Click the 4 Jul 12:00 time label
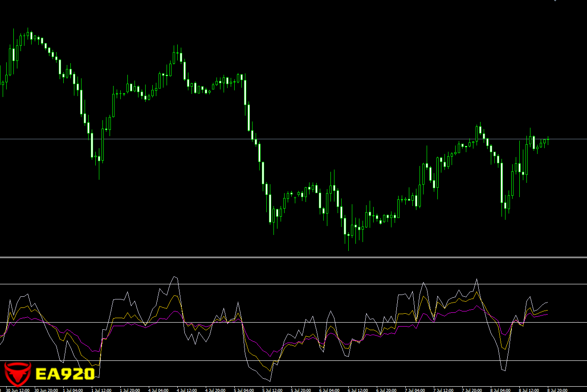This screenshot has width=587, height=392. coord(187,390)
